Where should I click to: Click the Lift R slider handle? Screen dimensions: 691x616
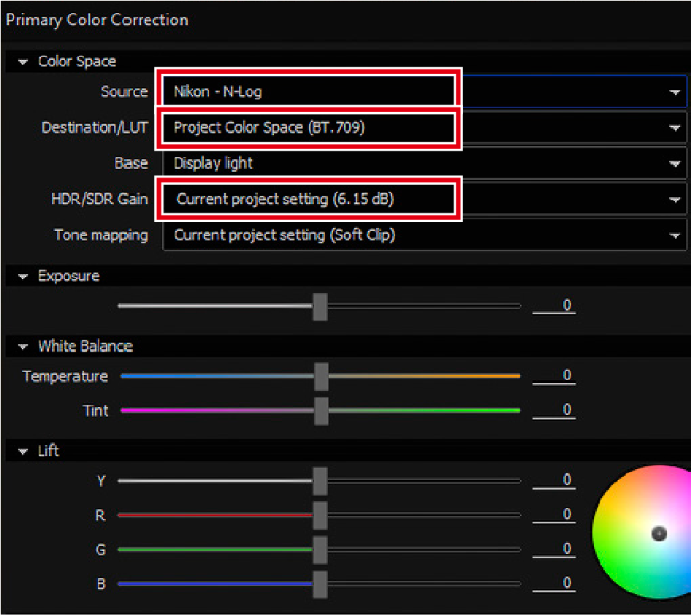(x=319, y=515)
